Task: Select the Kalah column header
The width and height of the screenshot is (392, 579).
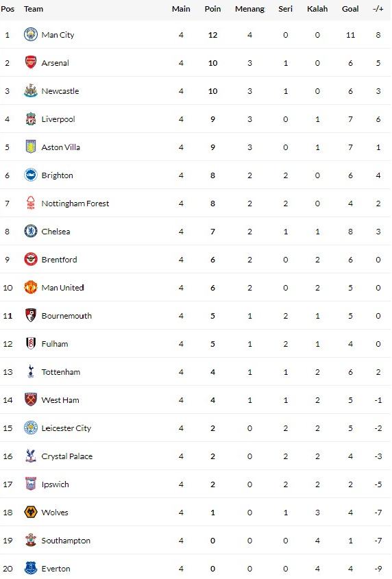Action: 317,9
